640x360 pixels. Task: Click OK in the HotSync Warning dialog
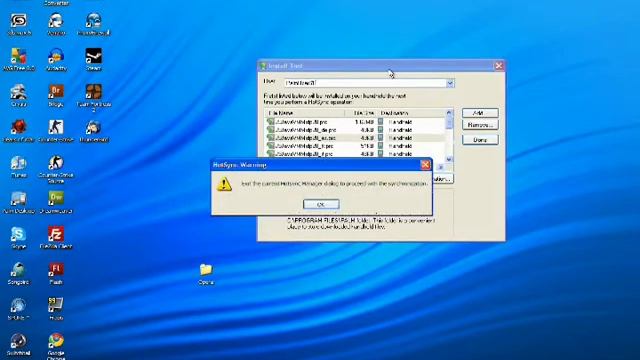321,204
